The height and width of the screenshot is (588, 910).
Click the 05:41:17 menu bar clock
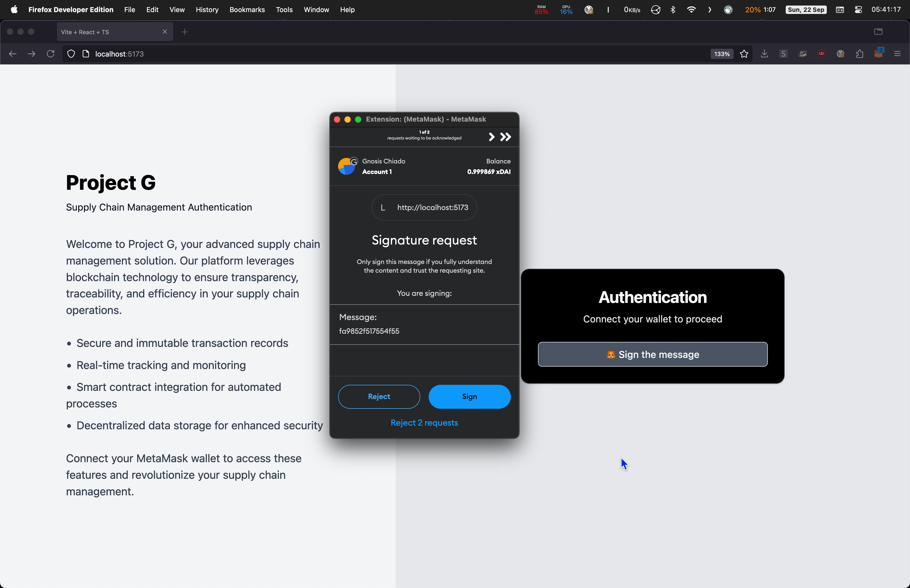tap(886, 9)
